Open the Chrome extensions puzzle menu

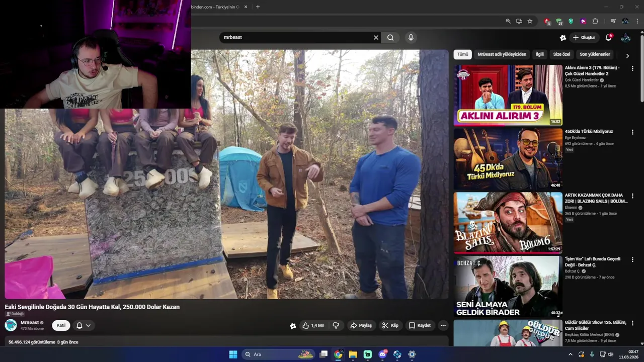pos(595,21)
